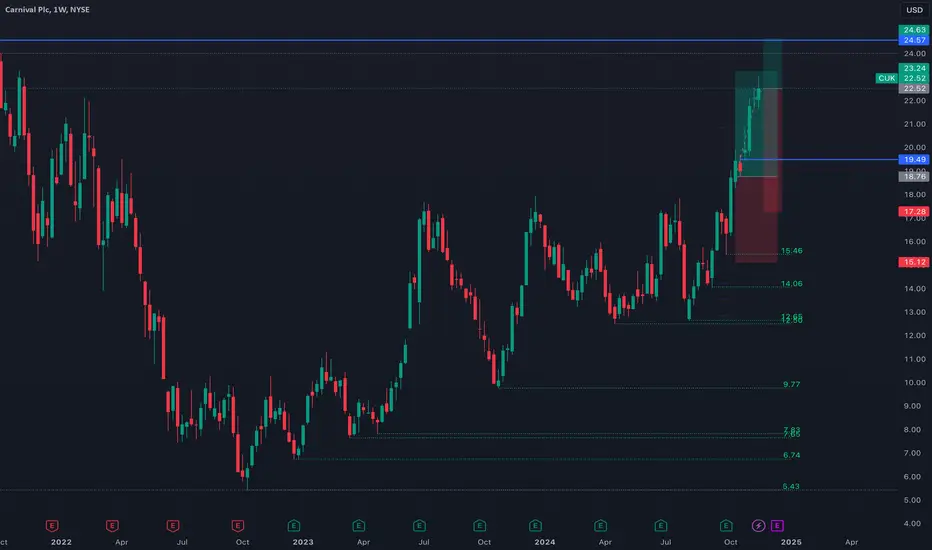Open the USD currency selector
This screenshot has height=550, width=932.
915,10
